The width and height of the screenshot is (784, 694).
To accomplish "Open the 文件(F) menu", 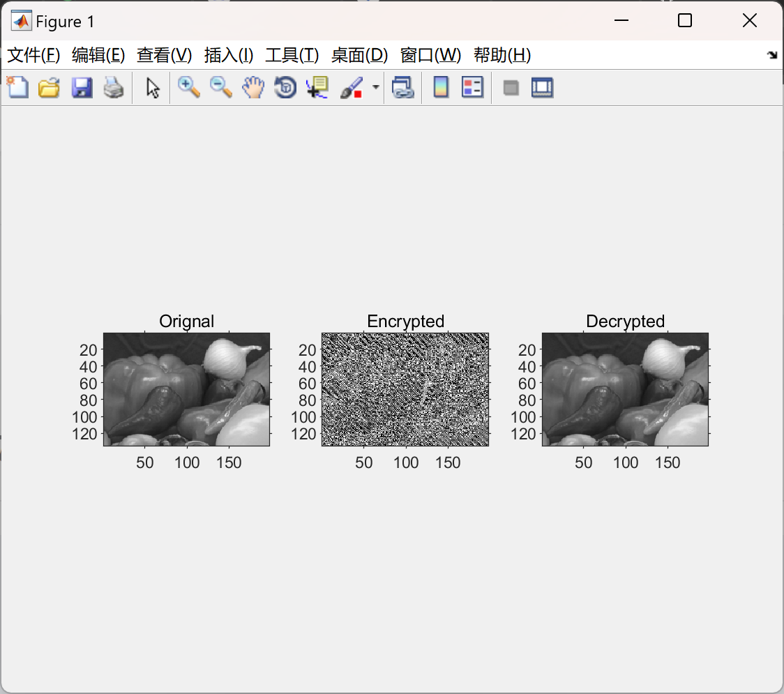I will (x=33, y=55).
